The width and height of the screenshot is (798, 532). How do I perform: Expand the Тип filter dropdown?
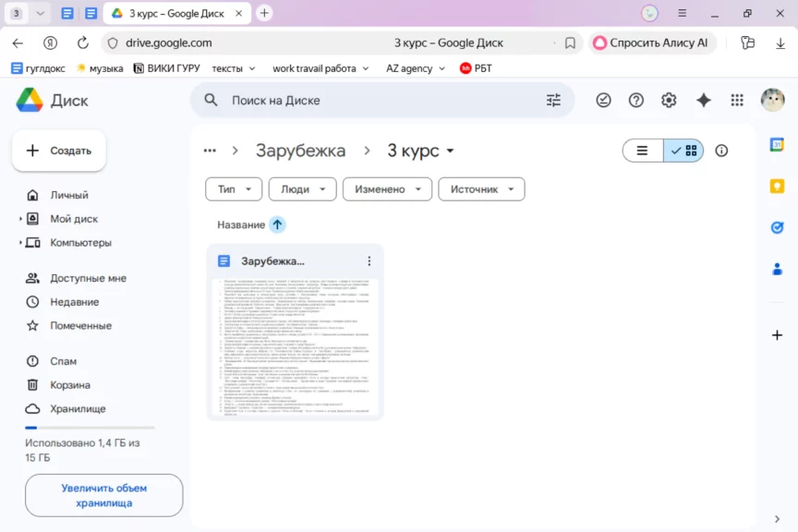point(234,189)
